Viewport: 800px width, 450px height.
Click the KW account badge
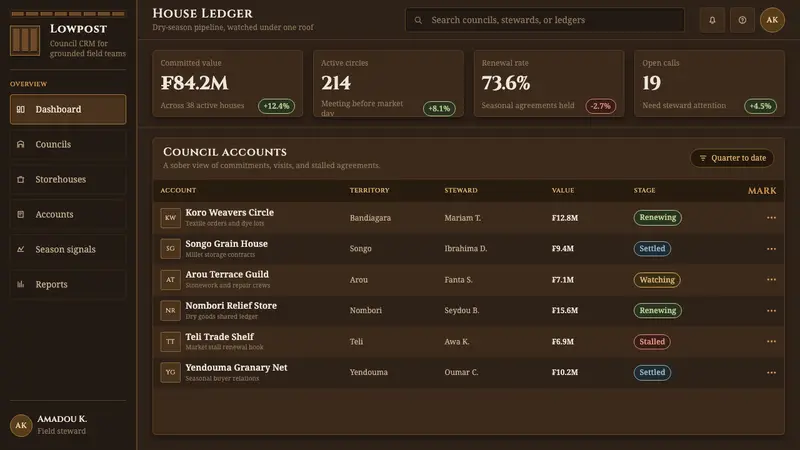(x=170, y=218)
